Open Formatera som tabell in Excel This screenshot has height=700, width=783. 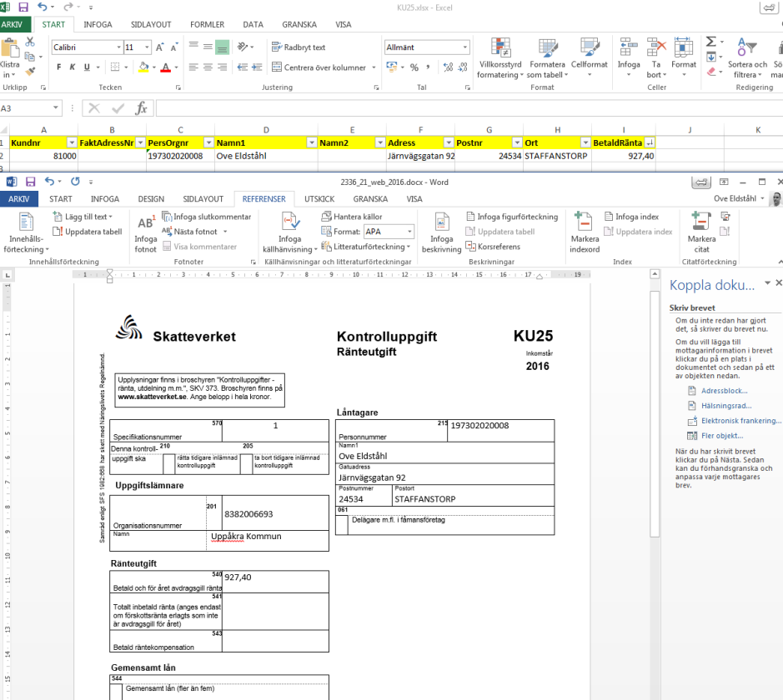coord(547,57)
